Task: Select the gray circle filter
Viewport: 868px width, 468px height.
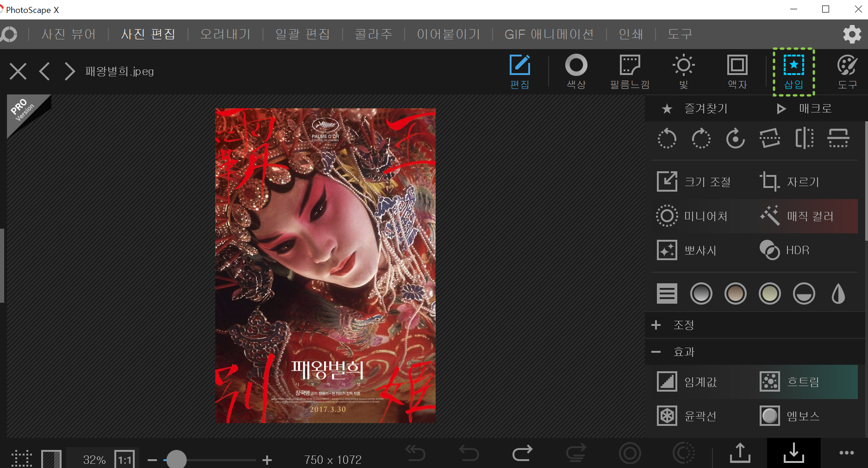Action: point(701,293)
